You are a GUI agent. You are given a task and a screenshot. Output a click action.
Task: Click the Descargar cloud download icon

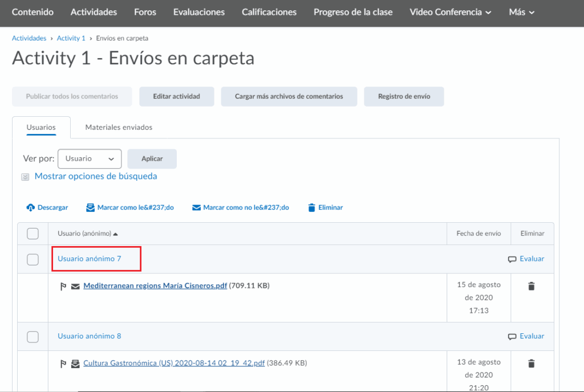click(x=31, y=208)
